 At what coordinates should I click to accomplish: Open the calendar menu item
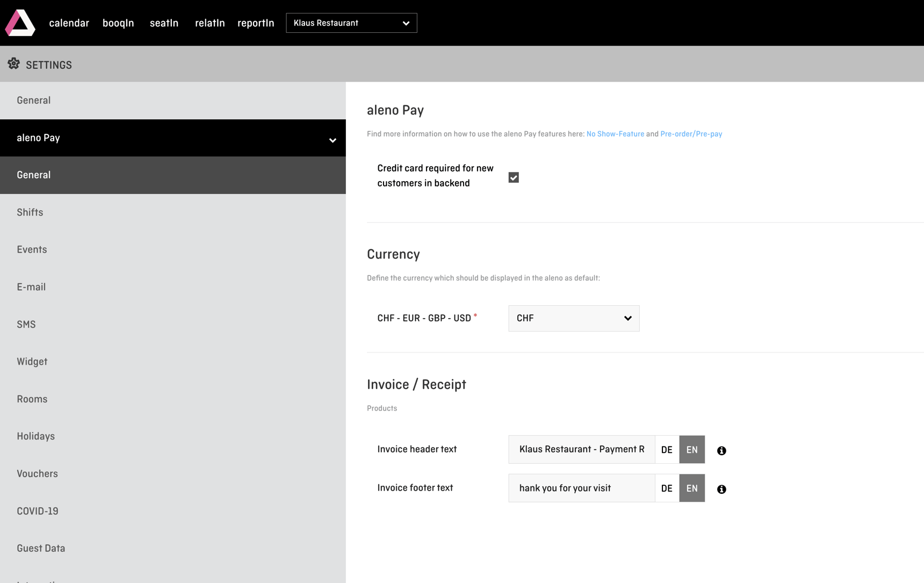69,23
